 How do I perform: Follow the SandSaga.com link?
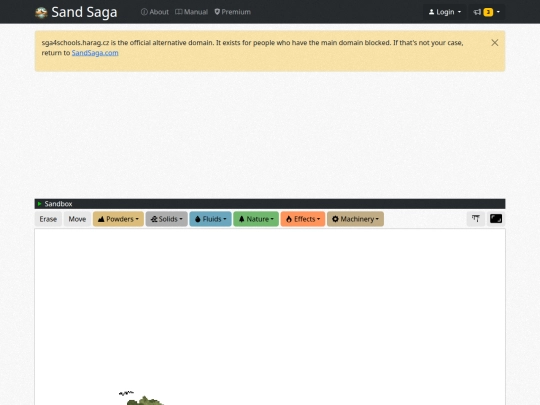(x=95, y=53)
